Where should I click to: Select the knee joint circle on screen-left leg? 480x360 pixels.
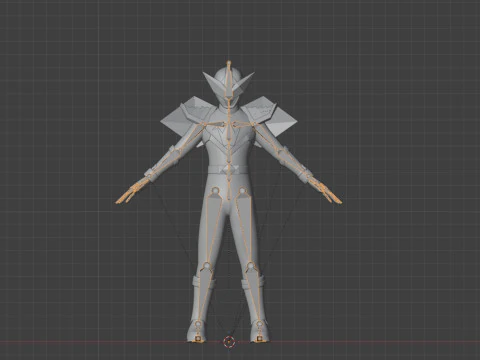(207, 266)
